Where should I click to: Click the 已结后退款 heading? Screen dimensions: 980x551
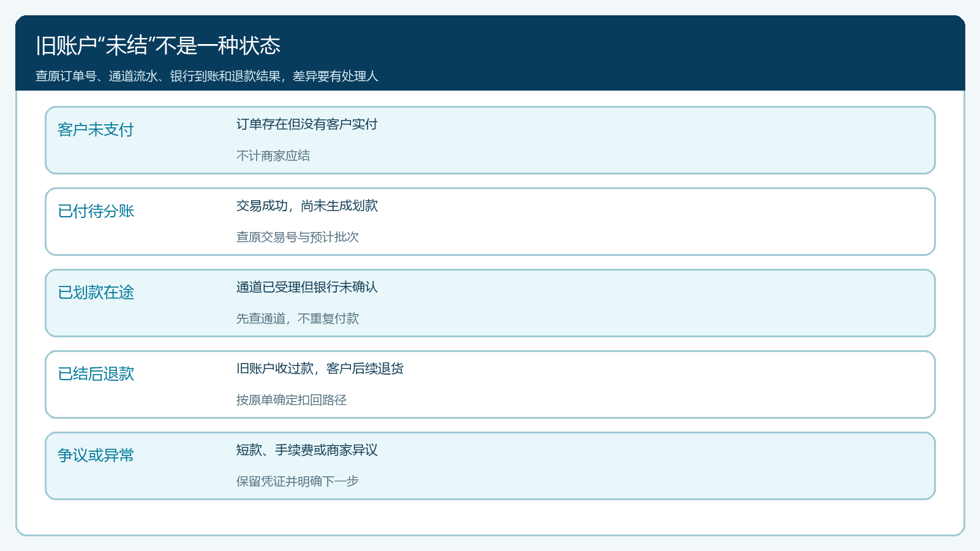(96, 374)
